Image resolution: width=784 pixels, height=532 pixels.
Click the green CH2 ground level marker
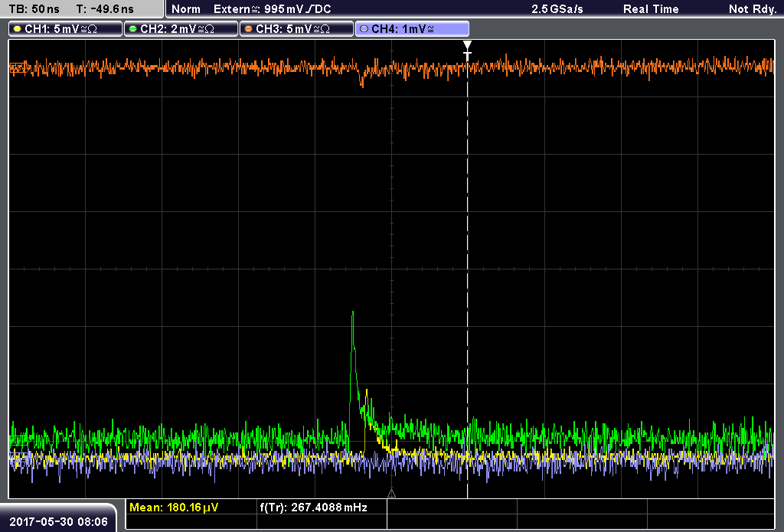(x=19, y=440)
